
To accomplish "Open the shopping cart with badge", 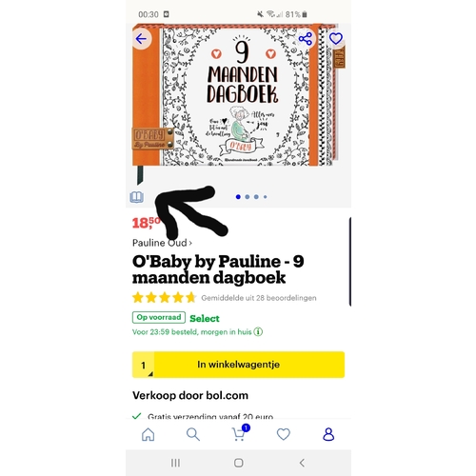I will [x=240, y=433].
